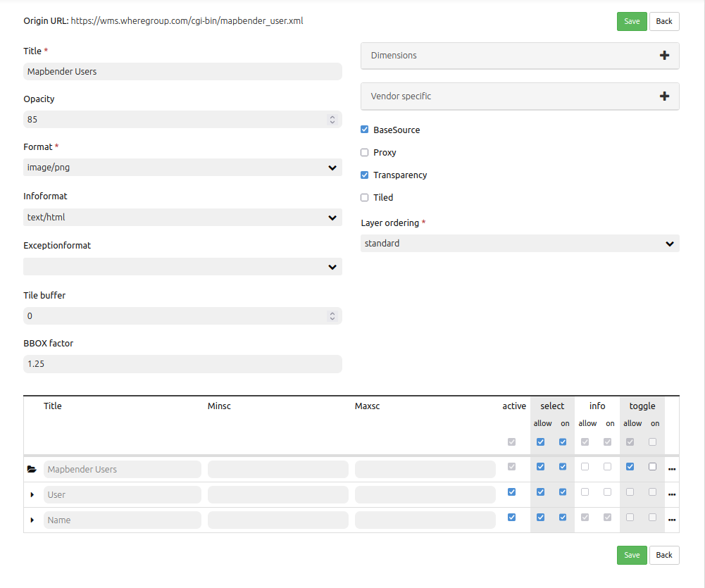Expand the User layer row arrow
The height and width of the screenshot is (588, 705).
click(32, 494)
